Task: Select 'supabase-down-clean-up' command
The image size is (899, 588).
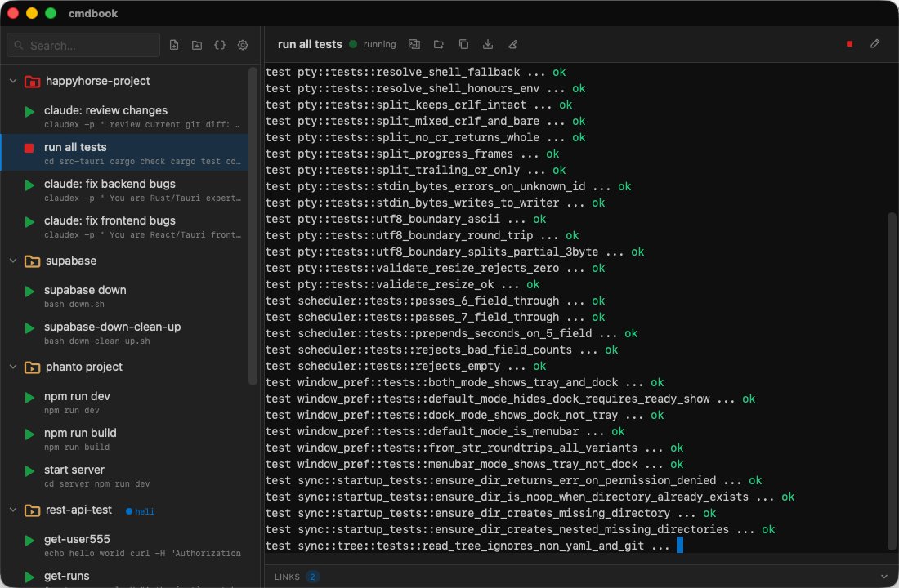Action: coord(125,332)
